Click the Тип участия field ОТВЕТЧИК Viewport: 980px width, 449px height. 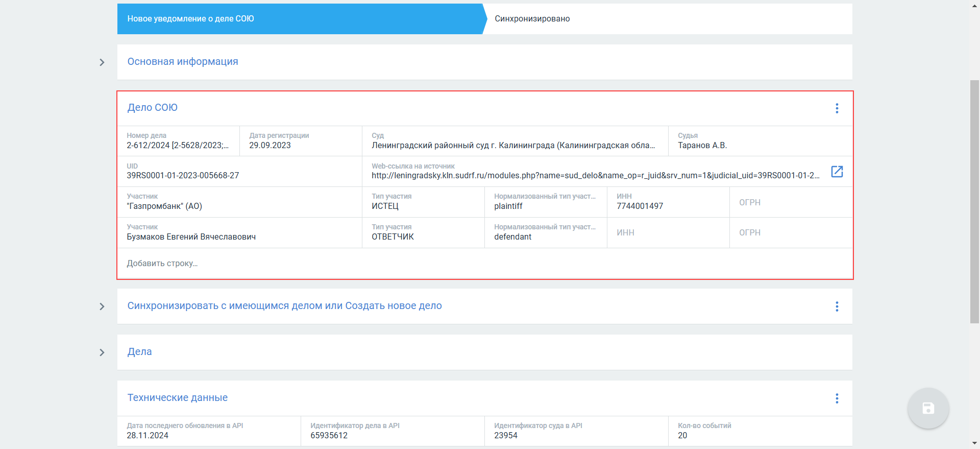point(424,233)
